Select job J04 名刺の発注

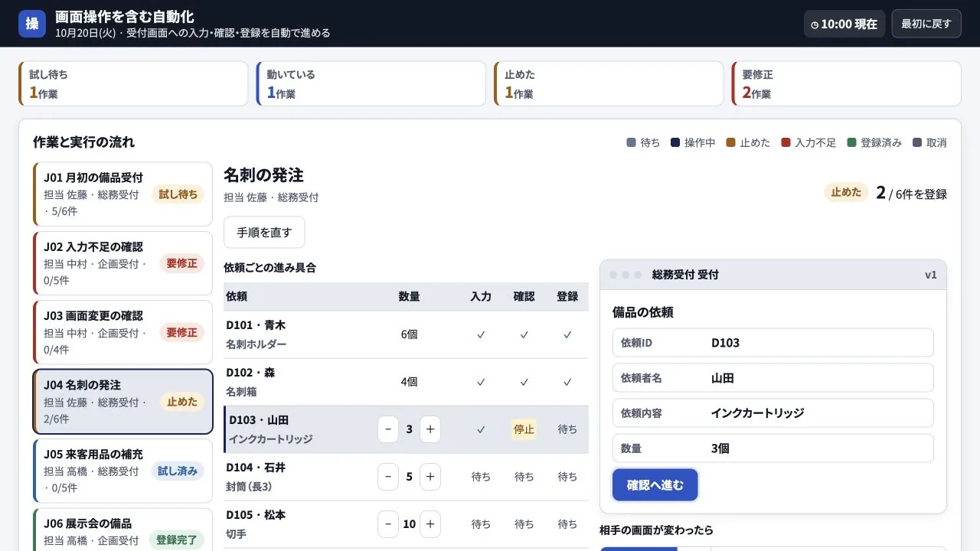(122, 402)
